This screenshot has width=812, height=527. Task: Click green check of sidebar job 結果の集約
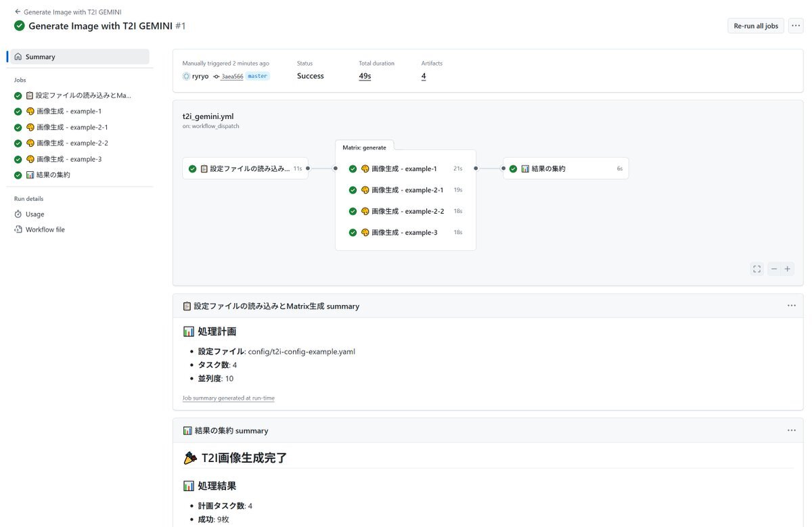pyautogui.click(x=18, y=175)
